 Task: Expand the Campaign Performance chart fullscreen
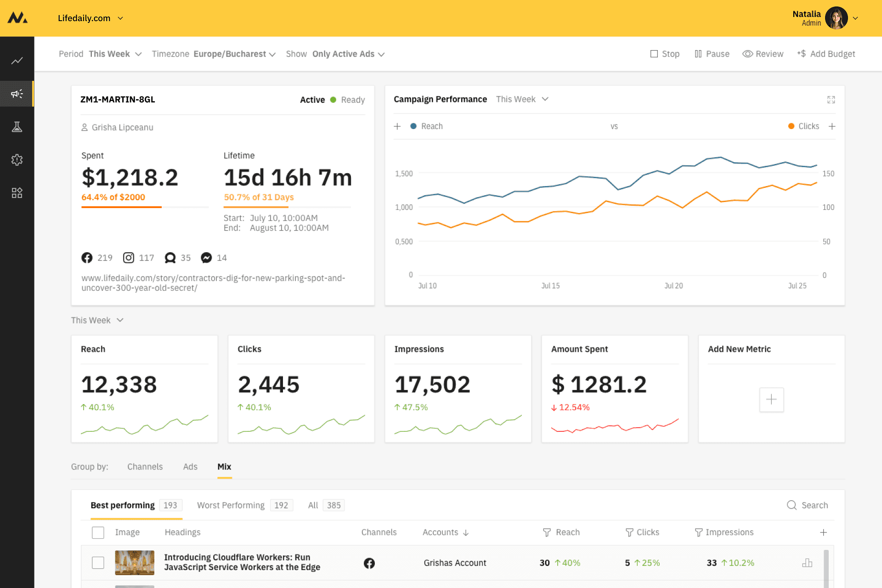(x=831, y=100)
